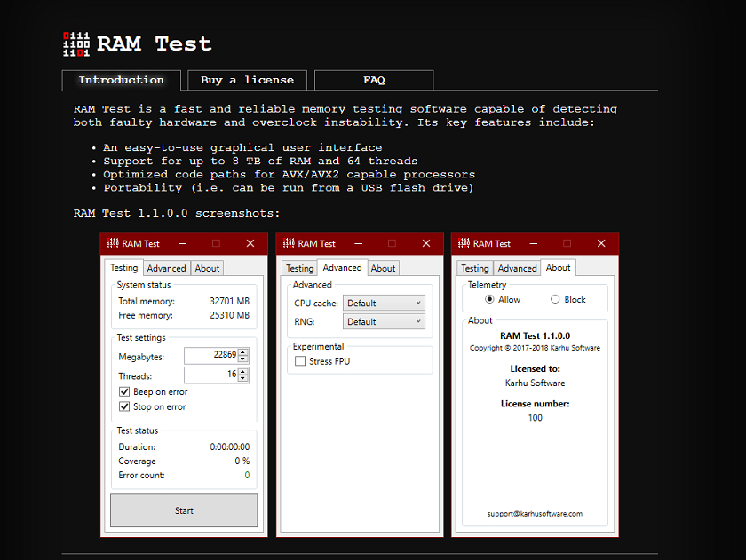
Task: Click the support@karhusoftware.com email link
Action: [534, 513]
